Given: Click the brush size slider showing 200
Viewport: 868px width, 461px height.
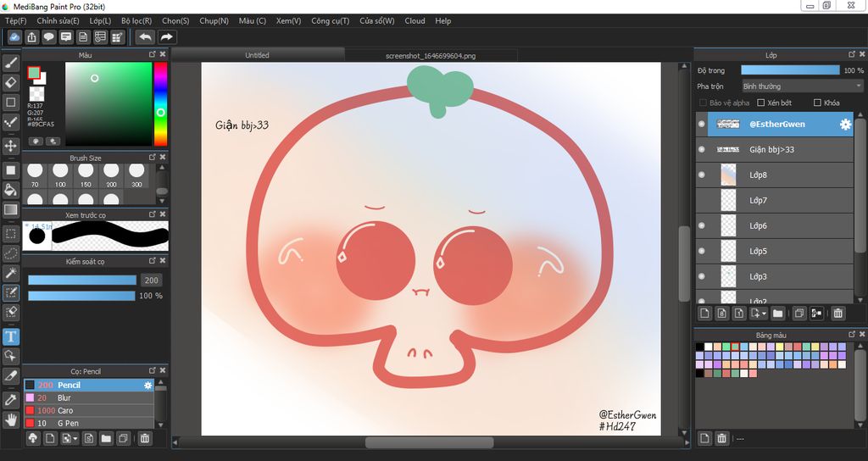Looking at the screenshot, I should [82, 280].
